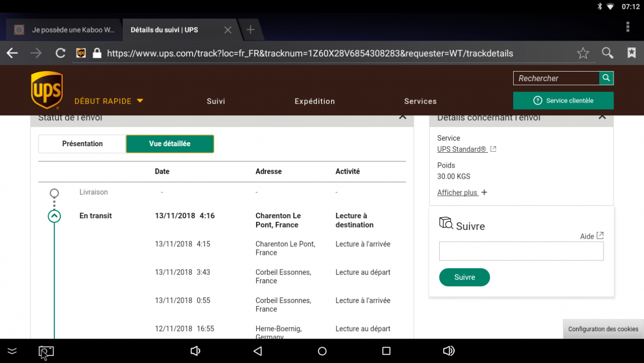Close the Détails du suivi UPS tab
The image size is (644, 363).
coord(228,30)
